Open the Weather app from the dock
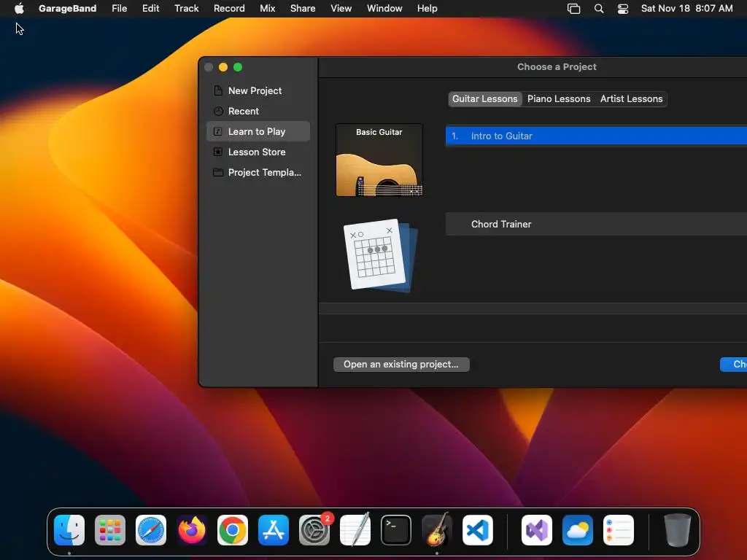747x560 pixels. point(578,529)
